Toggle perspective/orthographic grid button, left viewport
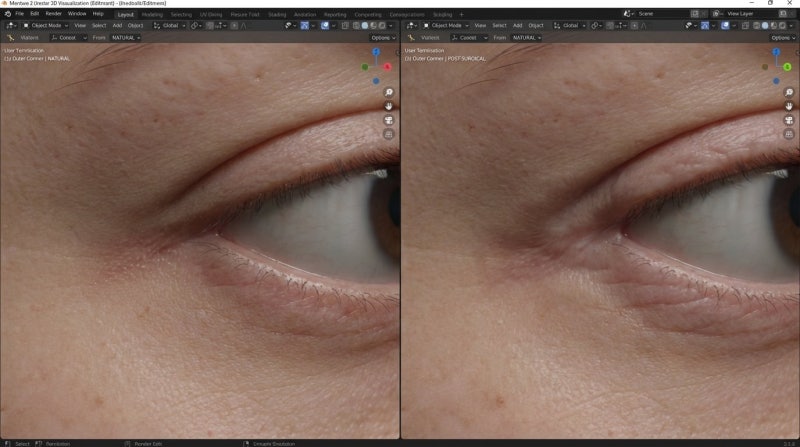This screenshot has width=800, height=447. tap(389, 134)
